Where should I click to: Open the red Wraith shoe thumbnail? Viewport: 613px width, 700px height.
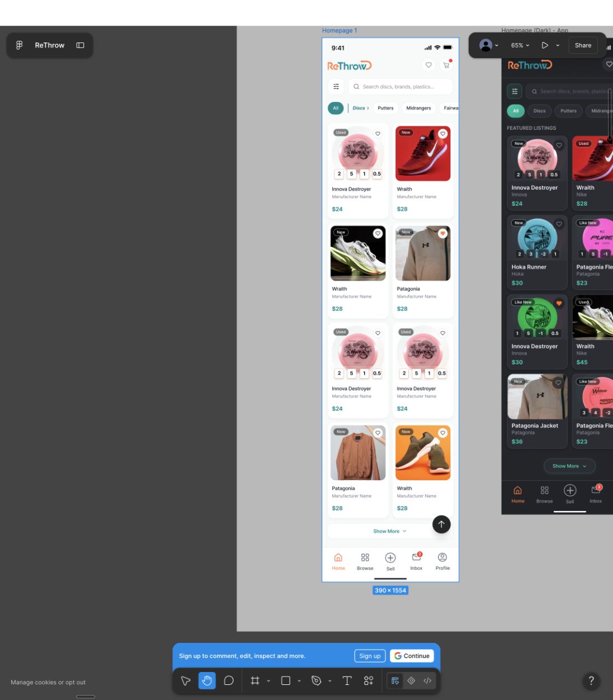423,154
